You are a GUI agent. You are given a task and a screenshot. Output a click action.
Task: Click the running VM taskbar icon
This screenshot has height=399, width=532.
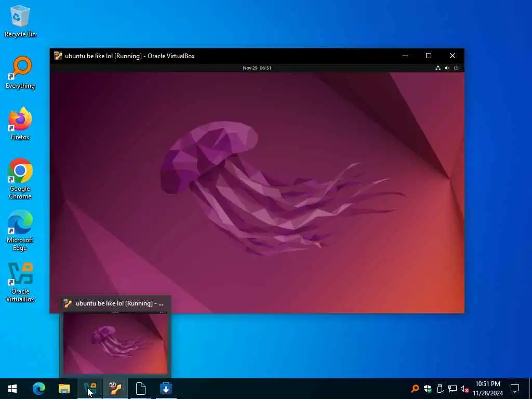click(x=115, y=389)
